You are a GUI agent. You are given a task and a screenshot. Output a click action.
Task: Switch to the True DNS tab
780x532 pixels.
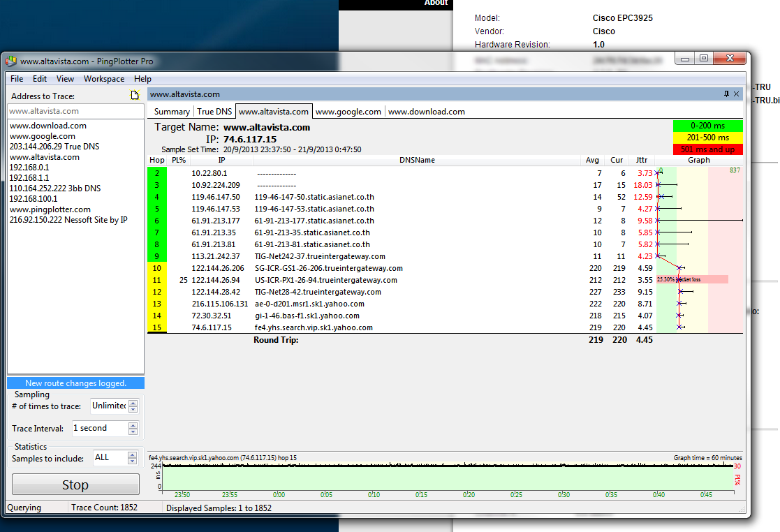pos(214,112)
